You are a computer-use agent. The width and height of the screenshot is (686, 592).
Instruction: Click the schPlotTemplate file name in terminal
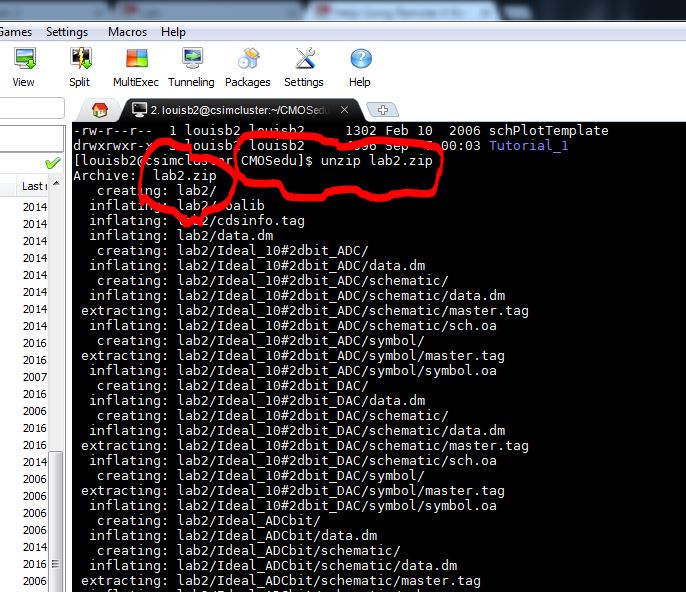pyautogui.click(x=548, y=130)
